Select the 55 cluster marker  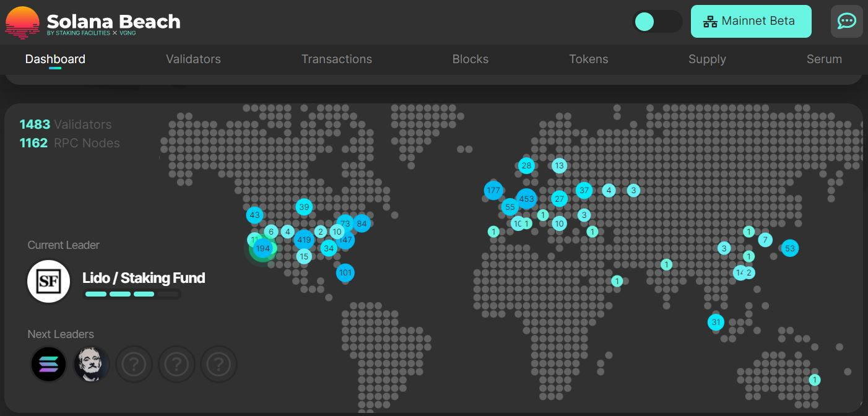click(510, 207)
